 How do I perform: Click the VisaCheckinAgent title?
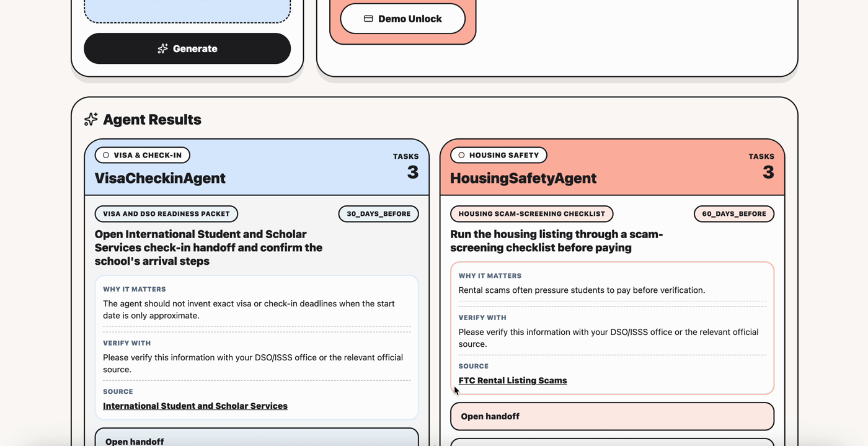(160, 178)
